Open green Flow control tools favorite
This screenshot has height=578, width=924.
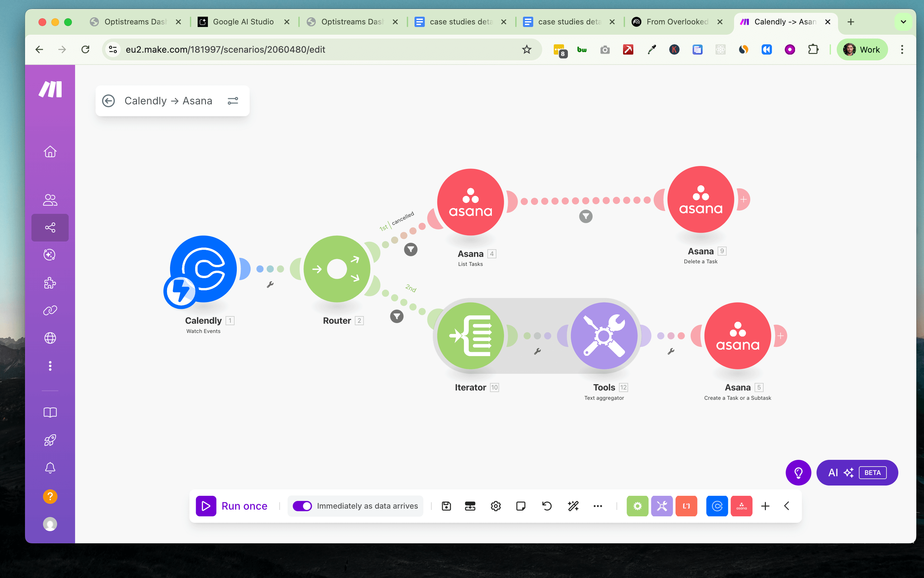tap(637, 506)
